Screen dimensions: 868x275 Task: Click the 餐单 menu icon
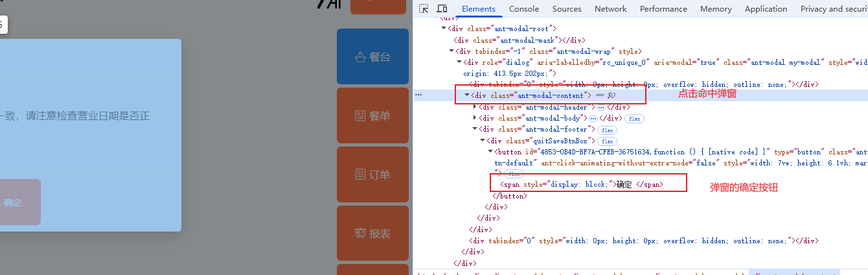pyautogui.click(x=360, y=116)
